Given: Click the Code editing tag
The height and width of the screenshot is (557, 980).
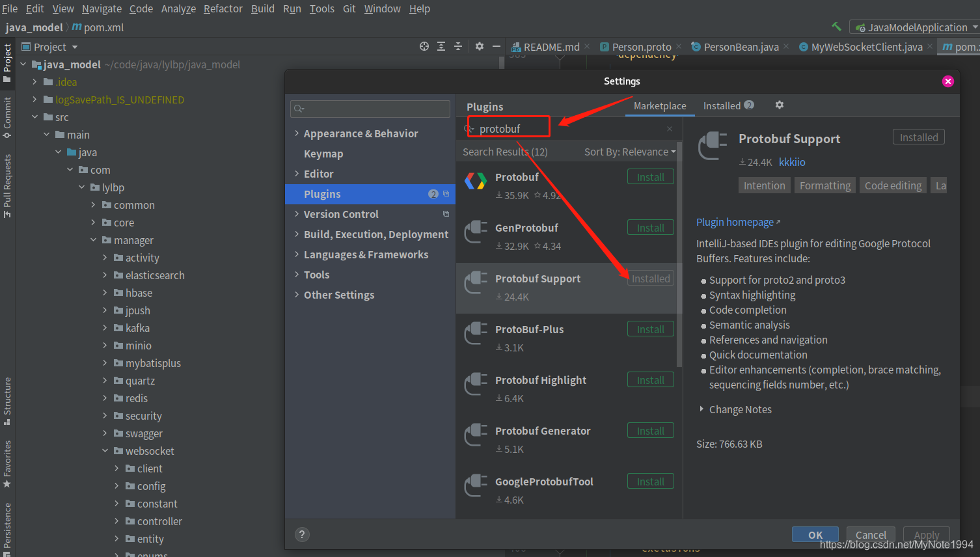Looking at the screenshot, I should (893, 185).
